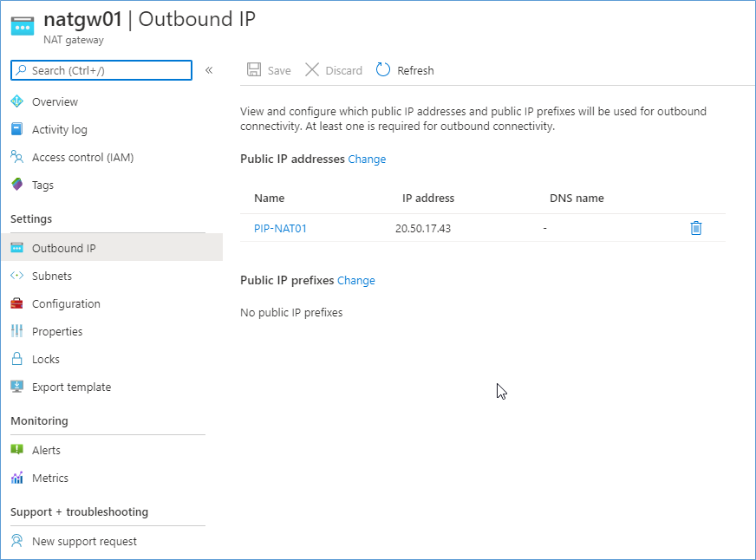Open the PIP-NAT01 public IP link
The width and height of the screenshot is (756, 560).
[280, 229]
